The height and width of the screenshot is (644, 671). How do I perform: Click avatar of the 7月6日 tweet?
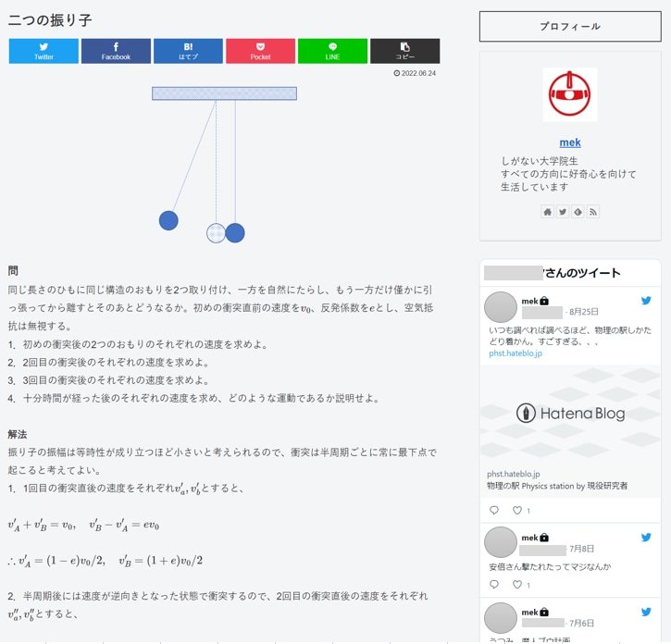click(501, 618)
